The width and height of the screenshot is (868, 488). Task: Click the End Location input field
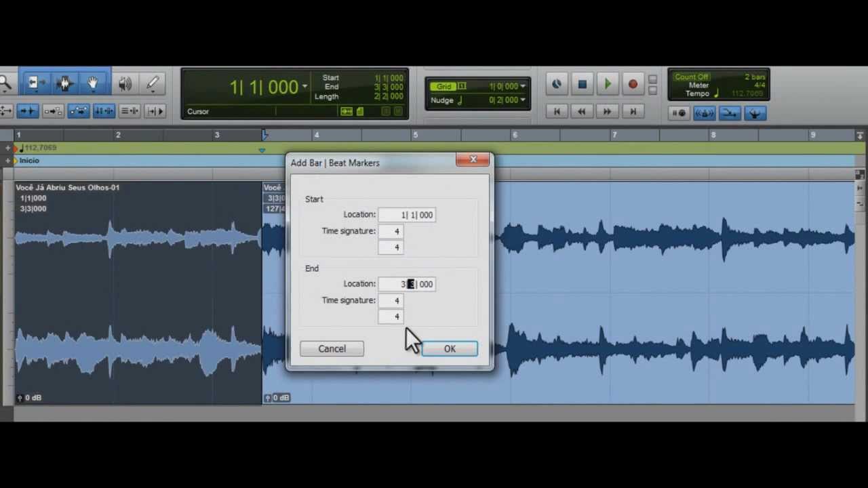[407, 284]
